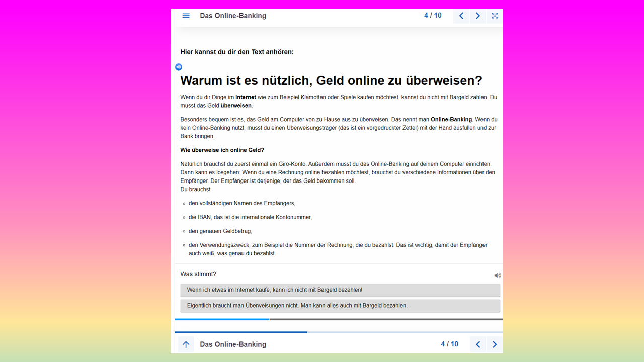Select answer 'kann ich nicht mit Bargeld bezahlen!'
This screenshot has height=362, width=644.
340,290
